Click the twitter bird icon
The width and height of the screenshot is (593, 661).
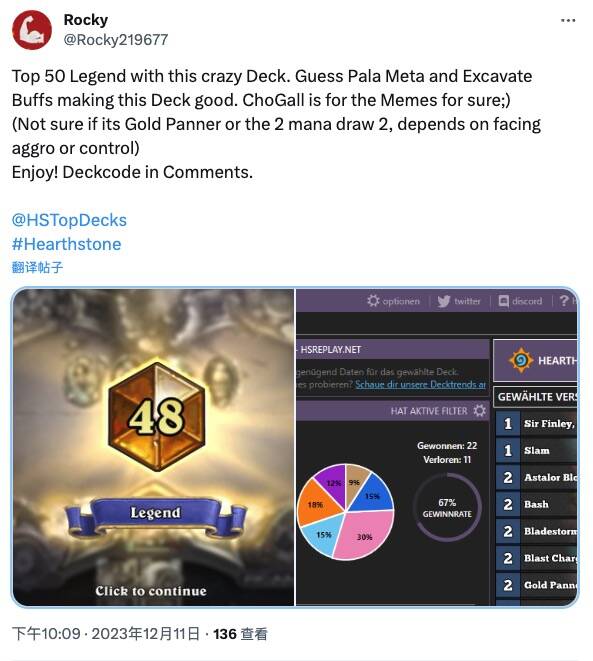pyautogui.click(x=443, y=301)
